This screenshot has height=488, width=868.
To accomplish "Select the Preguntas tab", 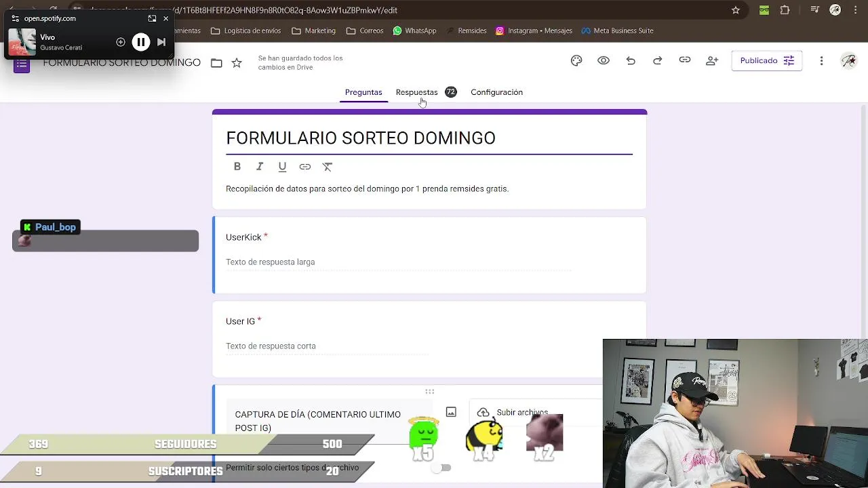I will click(363, 92).
